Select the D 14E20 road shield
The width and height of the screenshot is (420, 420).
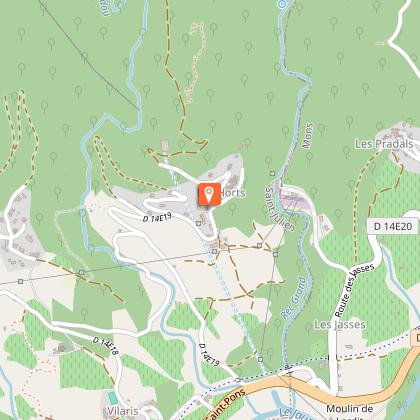click(393, 226)
